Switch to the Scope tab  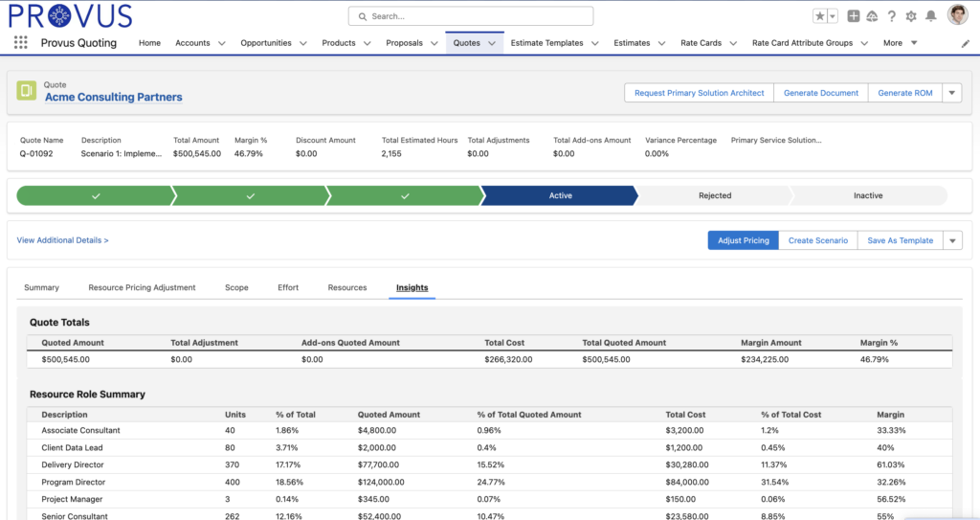tap(236, 287)
